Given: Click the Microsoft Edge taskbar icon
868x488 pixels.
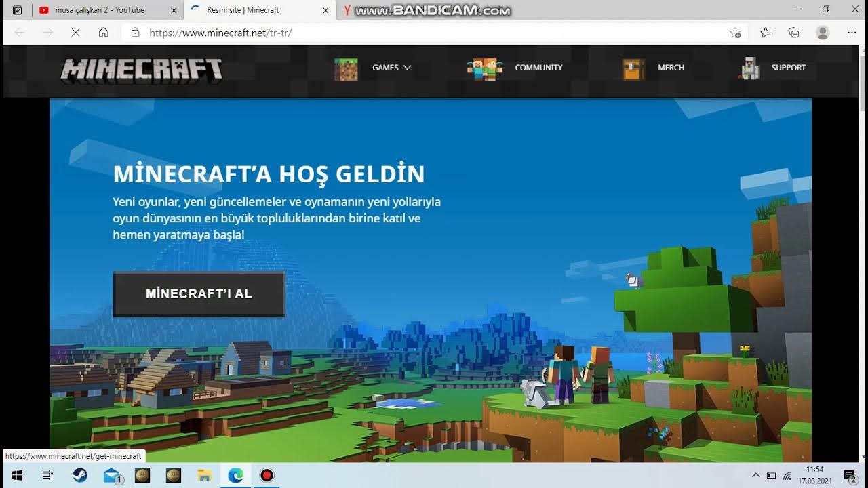Looking at the screenshot, I should coord(235,475).
